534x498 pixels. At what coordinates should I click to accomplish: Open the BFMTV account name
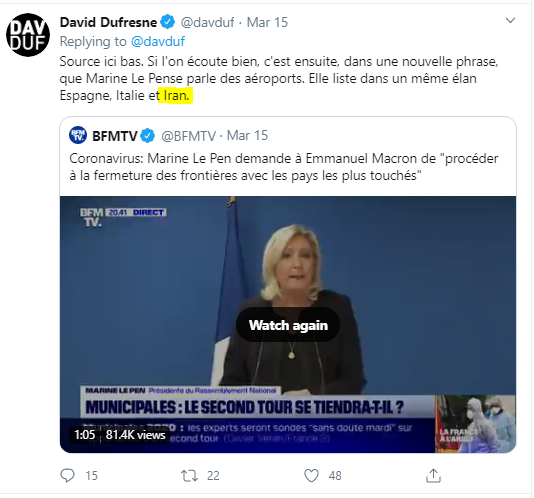pyautogui.click(x=114, y=136)
